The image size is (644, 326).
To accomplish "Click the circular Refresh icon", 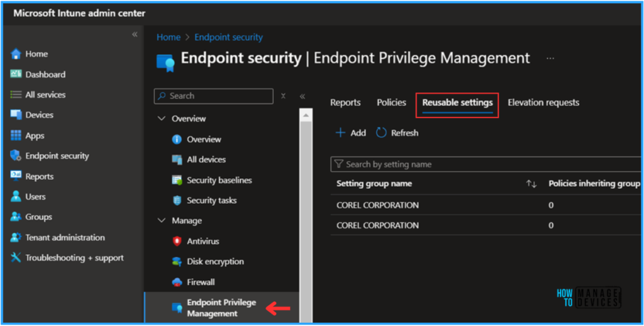I will 381,133.
